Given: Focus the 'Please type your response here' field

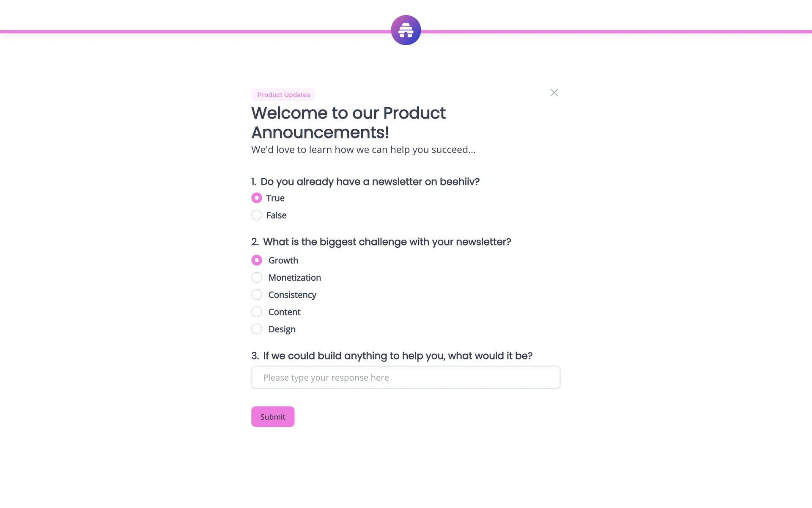Looking at the screenshot, I should point(406,378).
